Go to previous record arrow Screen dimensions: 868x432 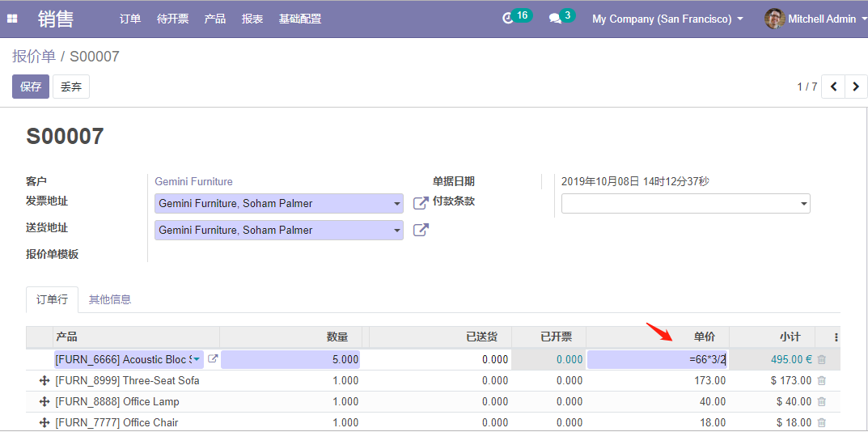click(833, 87)
